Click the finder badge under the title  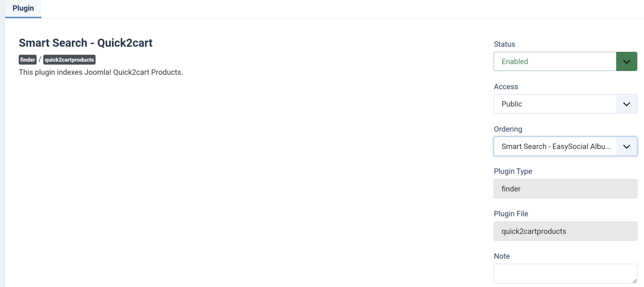tap(28, 60)
